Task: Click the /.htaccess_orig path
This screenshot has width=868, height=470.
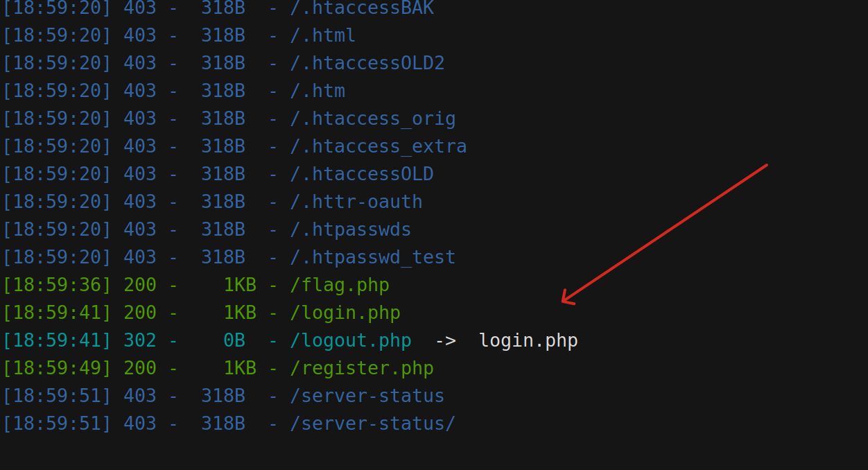Action: point(372,119)
